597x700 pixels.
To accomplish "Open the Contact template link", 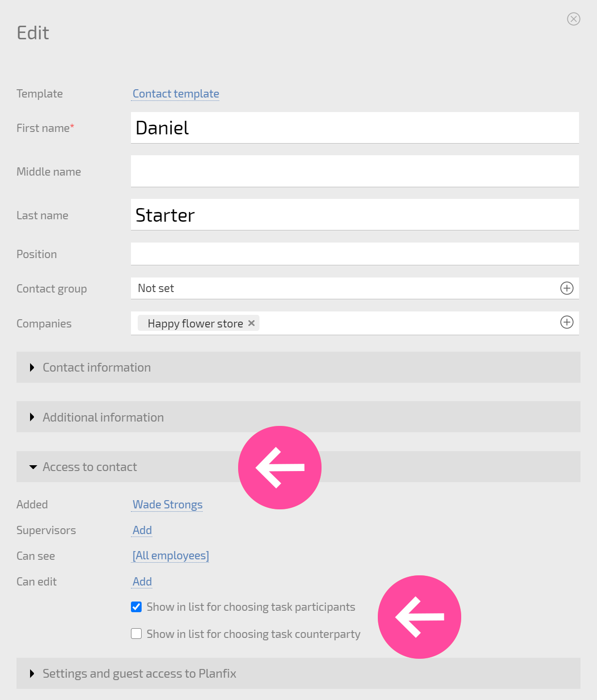I will point(176,94).
